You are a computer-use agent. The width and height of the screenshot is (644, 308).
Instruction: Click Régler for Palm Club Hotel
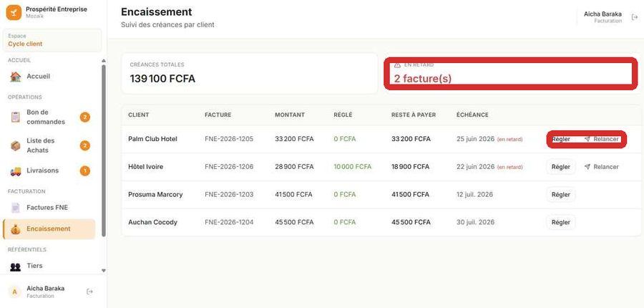[x=560, y=140]
